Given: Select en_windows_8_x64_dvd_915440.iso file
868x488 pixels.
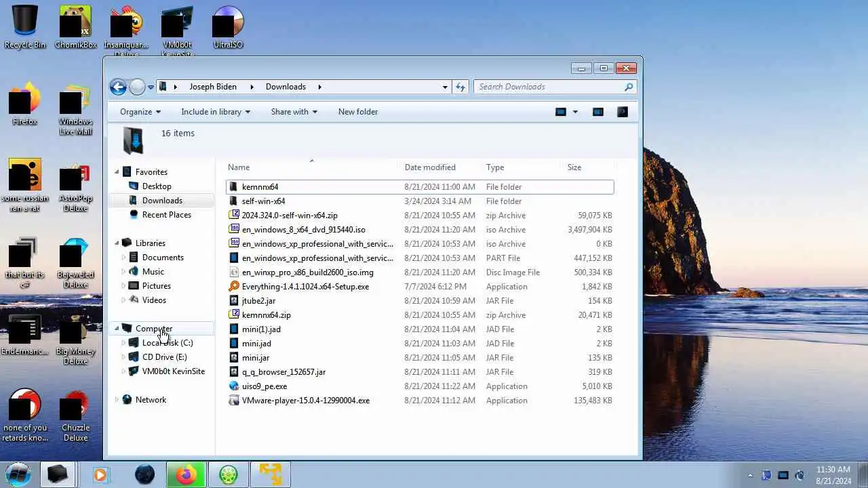Looking at the screenshot, I should [x=303, y=230].
